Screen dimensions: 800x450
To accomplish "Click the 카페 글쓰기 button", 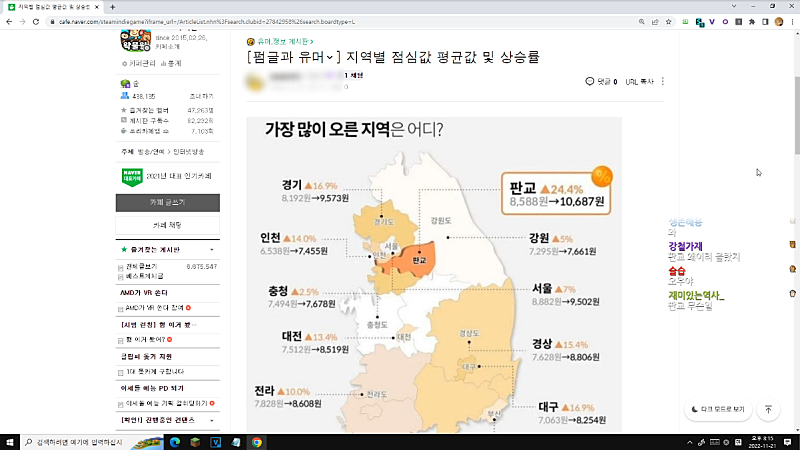I will (167, 202).
